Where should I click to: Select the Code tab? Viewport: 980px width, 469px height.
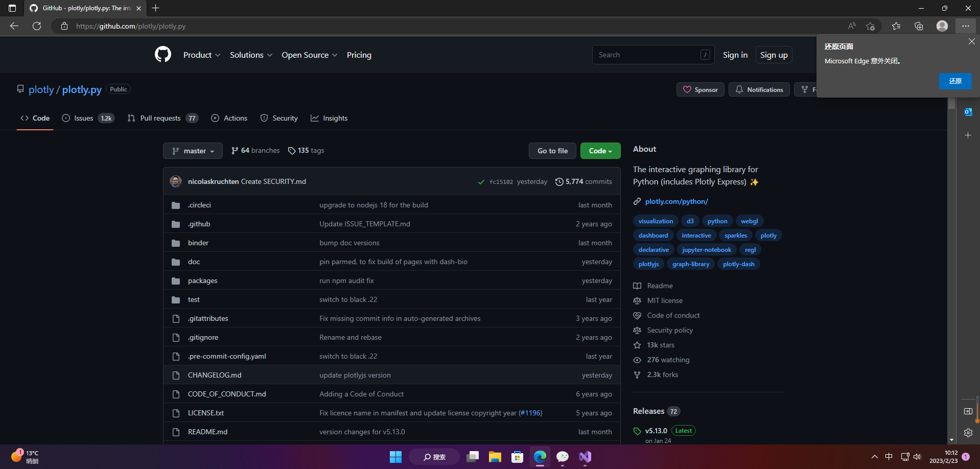point(35,118)
